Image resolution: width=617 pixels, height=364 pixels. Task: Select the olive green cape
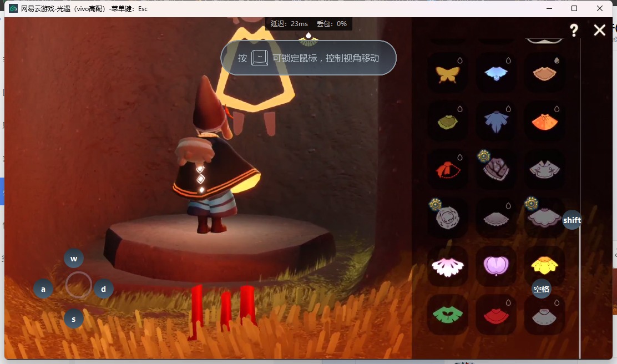click(x=448, y=122)
